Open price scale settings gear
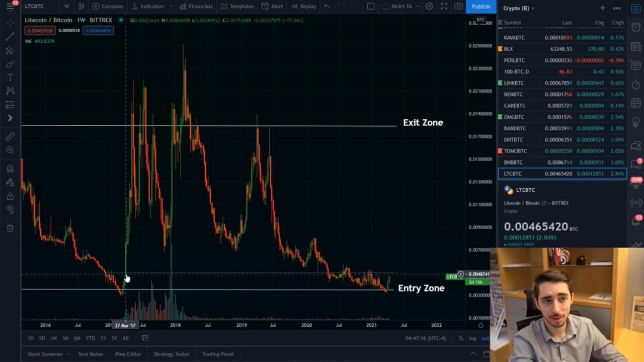The height and width of the screenshot is (362, 644). point(480,326)
